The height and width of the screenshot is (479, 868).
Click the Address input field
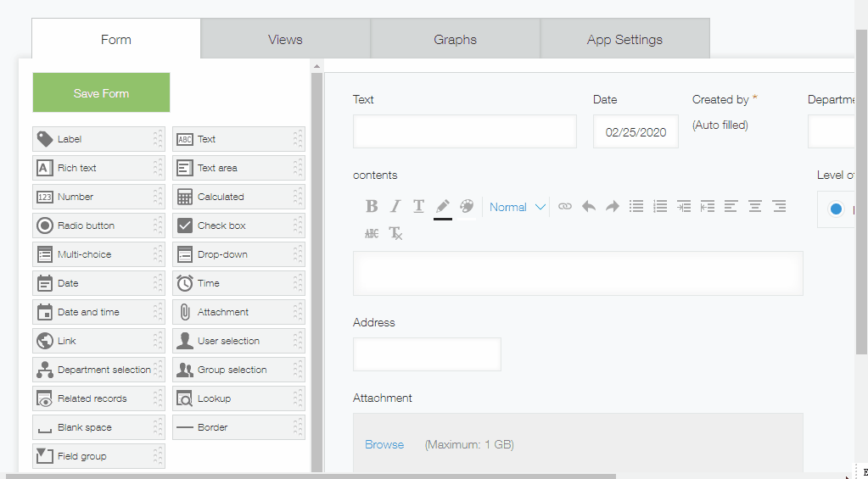coord(427,354)
